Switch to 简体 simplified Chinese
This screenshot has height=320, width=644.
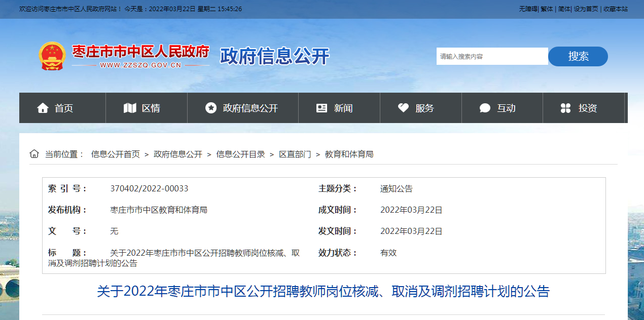click(564, 9)
